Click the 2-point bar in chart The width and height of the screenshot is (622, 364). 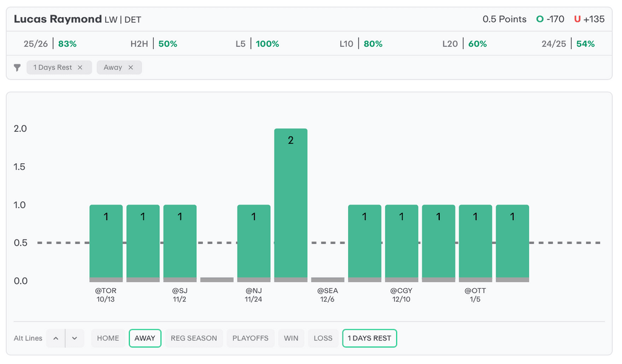point(291,204)
